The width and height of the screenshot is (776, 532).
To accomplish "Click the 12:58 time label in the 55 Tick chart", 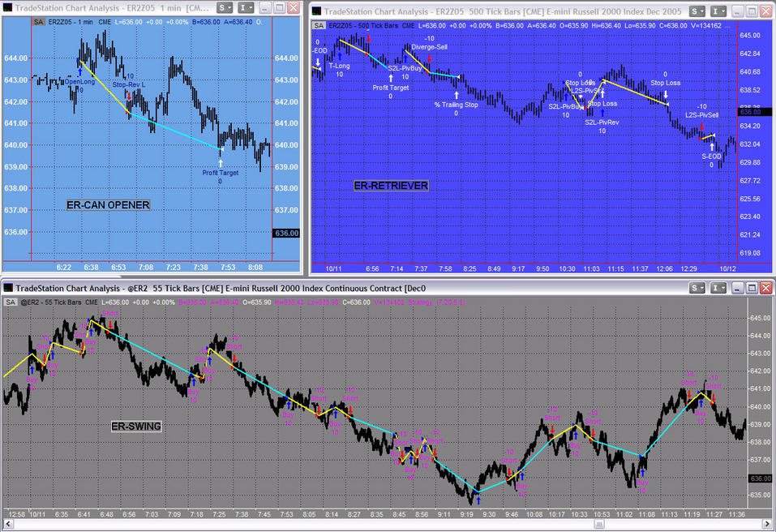I will tap(17, 515).
